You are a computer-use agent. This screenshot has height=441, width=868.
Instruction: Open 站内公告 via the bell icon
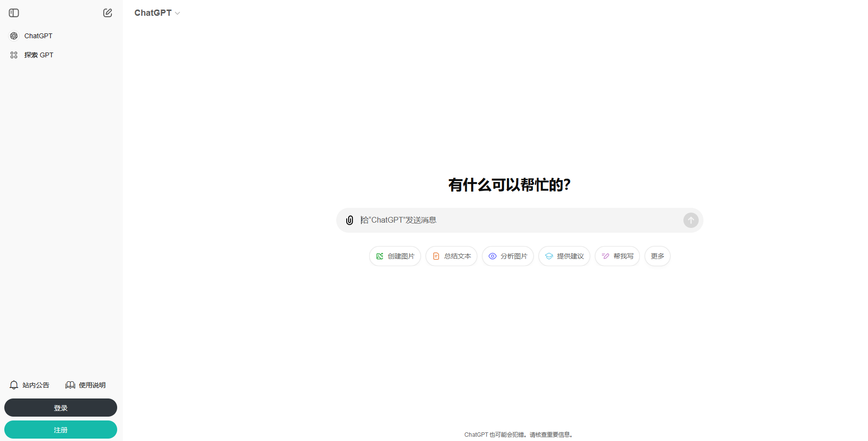coord(13,385)
